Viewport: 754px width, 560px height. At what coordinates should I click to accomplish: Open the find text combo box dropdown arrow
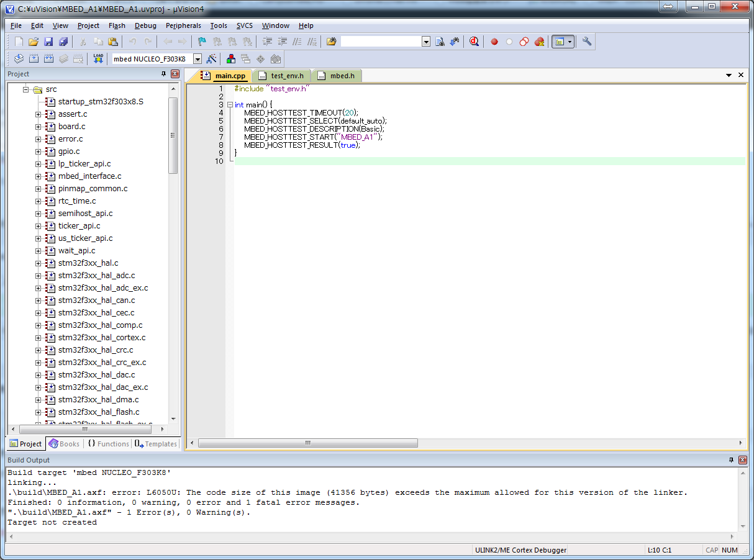click(426, 42)
